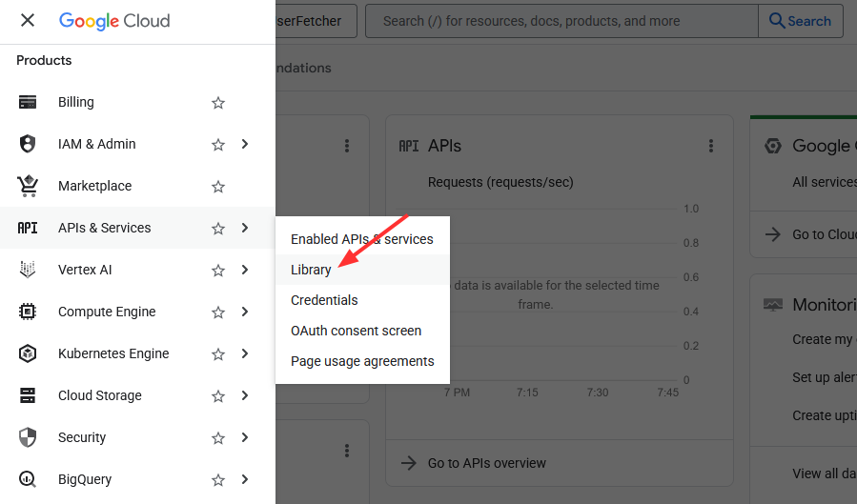857x504 pixels.
Task: Close the navigation menu with X icon
Action: tap(28, 20)
